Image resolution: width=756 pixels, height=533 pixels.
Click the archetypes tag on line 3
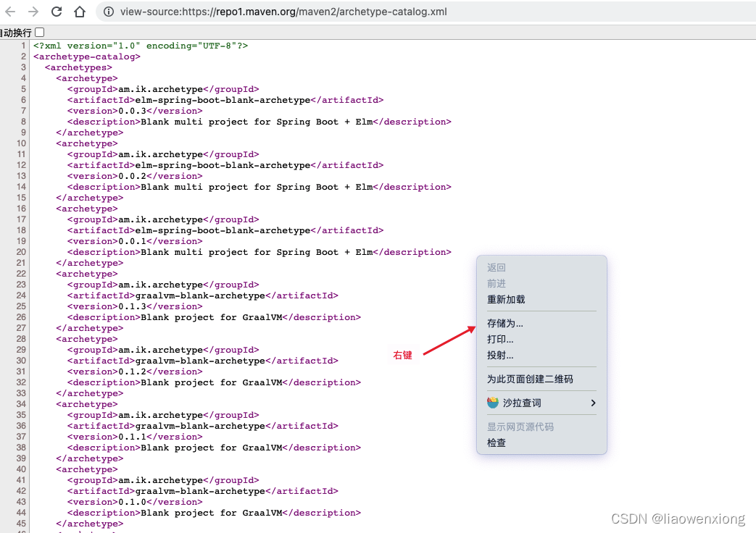(78, 67)
